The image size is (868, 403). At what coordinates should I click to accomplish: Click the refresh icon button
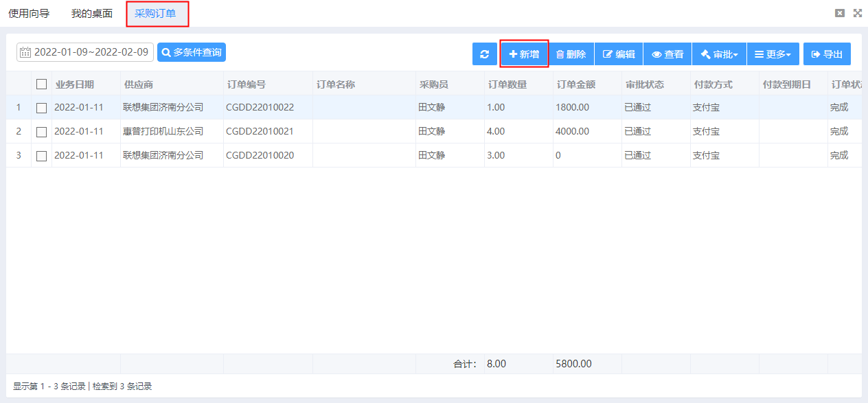[x=485, y=54]
